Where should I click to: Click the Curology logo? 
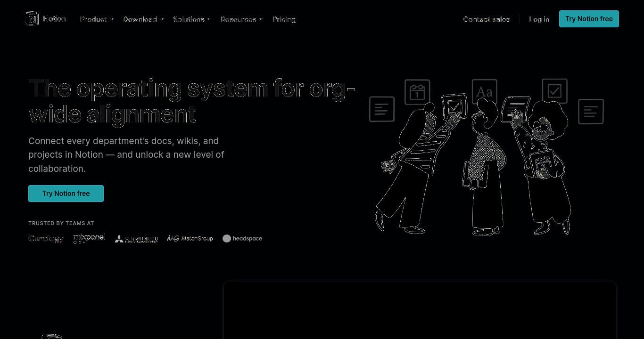click(46, 239)
